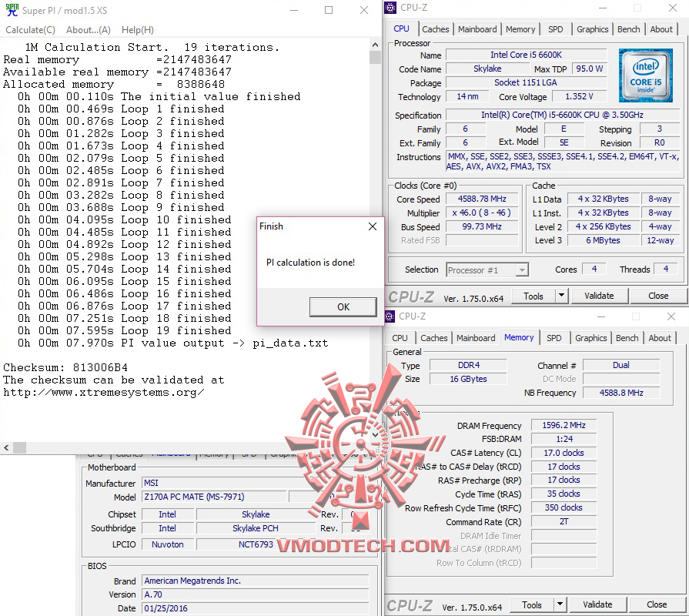The image size is (689, 616).
Task: Open About tab in upper CPU-Z window
Action: (661, 29)
